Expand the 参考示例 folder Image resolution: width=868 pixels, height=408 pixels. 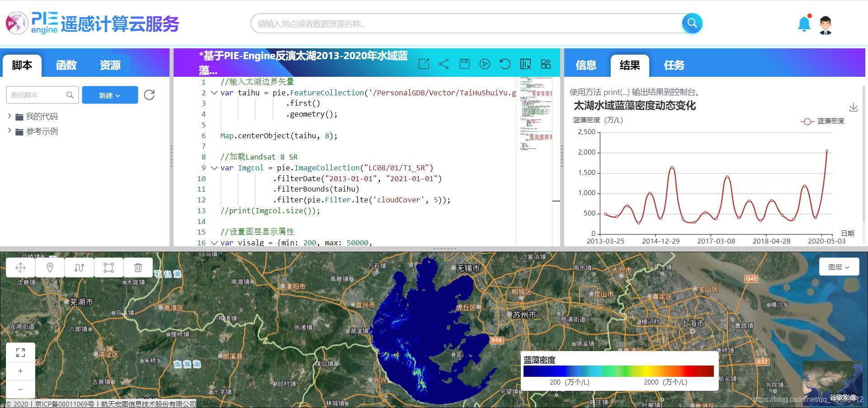(9, 131)
